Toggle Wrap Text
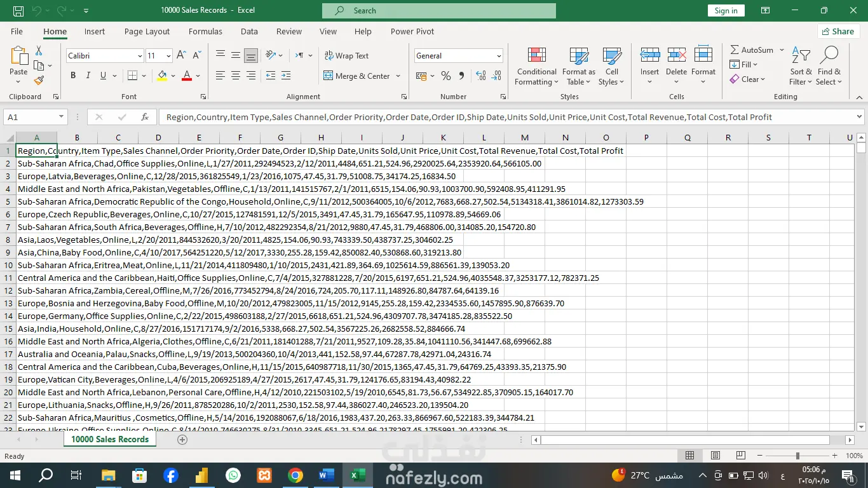Image resolution: width=868 pixels, height=488 pixels. pos(346,56)
